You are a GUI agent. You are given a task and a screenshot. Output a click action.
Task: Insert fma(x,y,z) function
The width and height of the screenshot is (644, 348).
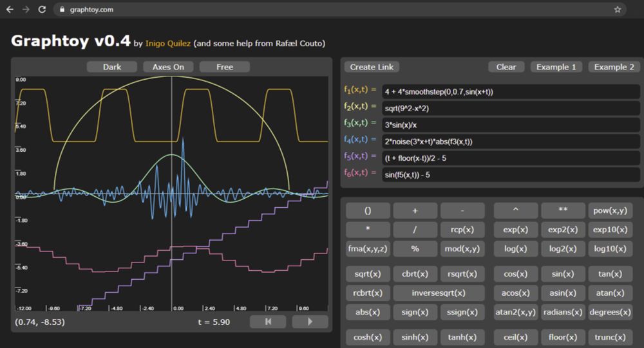coord(368,249)
